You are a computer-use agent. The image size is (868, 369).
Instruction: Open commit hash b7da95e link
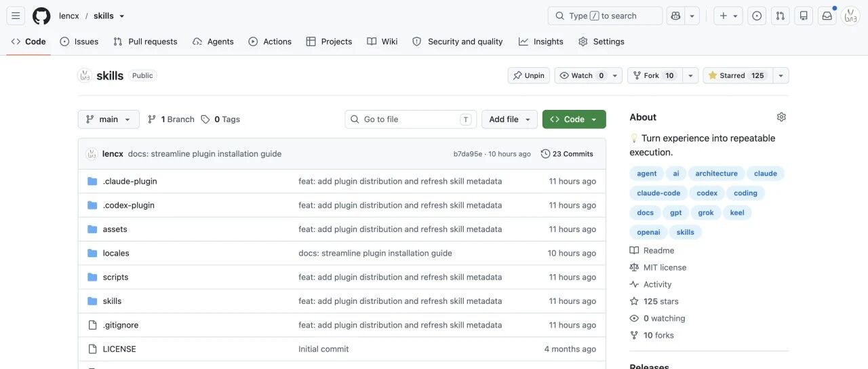click(468, 154)
